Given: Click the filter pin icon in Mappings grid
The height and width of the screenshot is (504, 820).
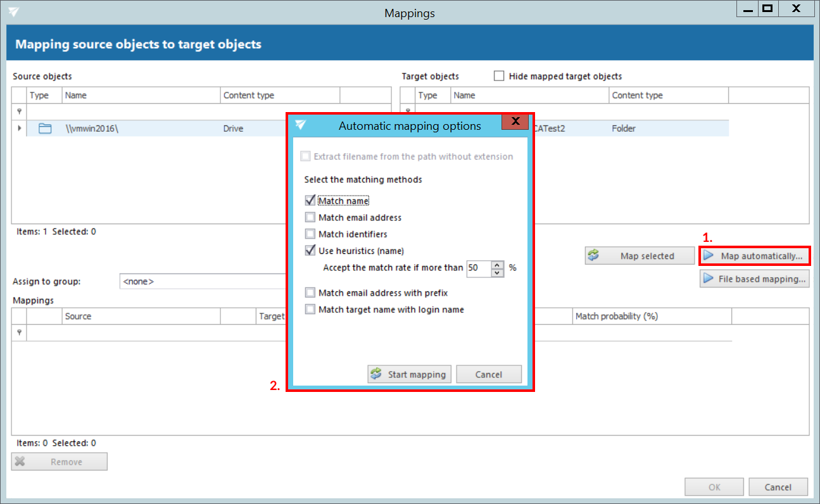Looking at the screenshot, I should (19, 332).
